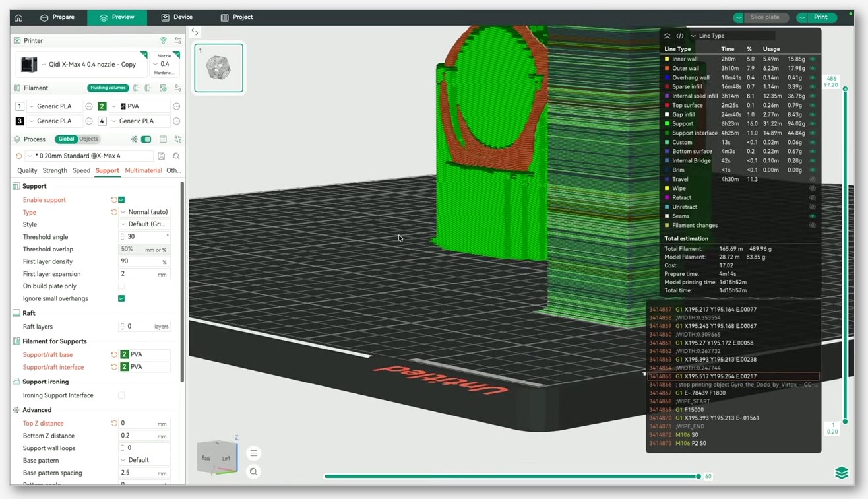Screen dimensions: 868x499
Task: Switch to the Device tab
Action: 177,17
